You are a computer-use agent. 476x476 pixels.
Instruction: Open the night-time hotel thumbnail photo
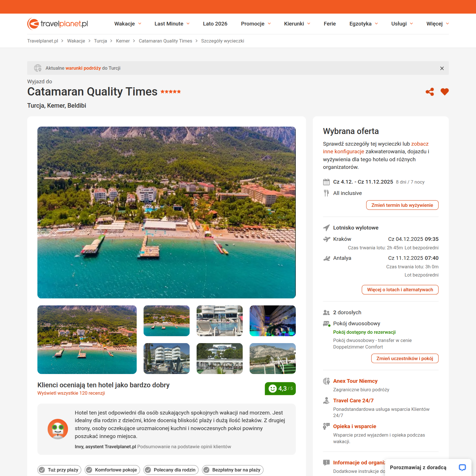pos(273,321)
